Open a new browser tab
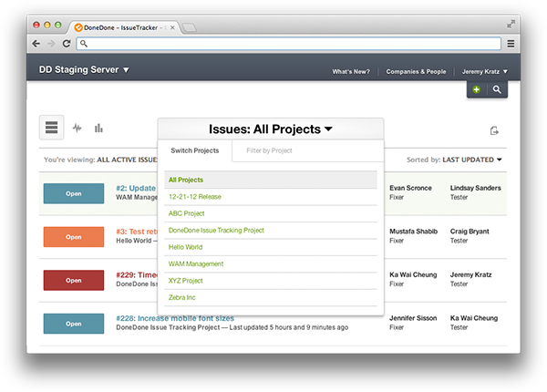This screenshot has height=392, width=547. [189, 27]
